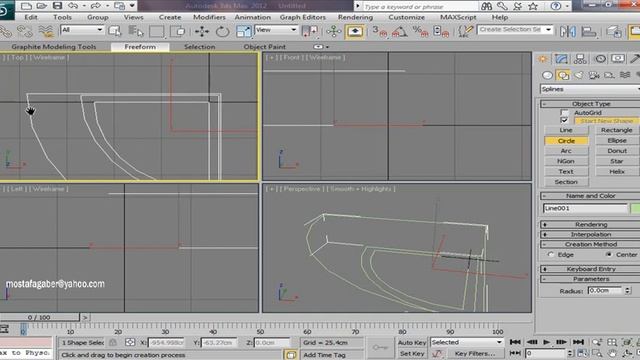This screenshot has height=360, width=640.
Task: Collapse the Object Type rollout
Action: coord(590,104)
